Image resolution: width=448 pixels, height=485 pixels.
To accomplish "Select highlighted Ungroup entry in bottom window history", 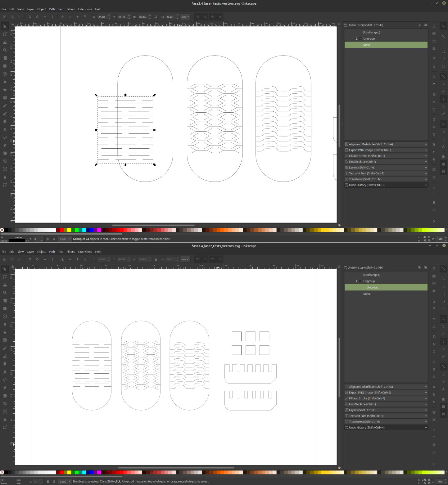I will [x=386, y=288].
